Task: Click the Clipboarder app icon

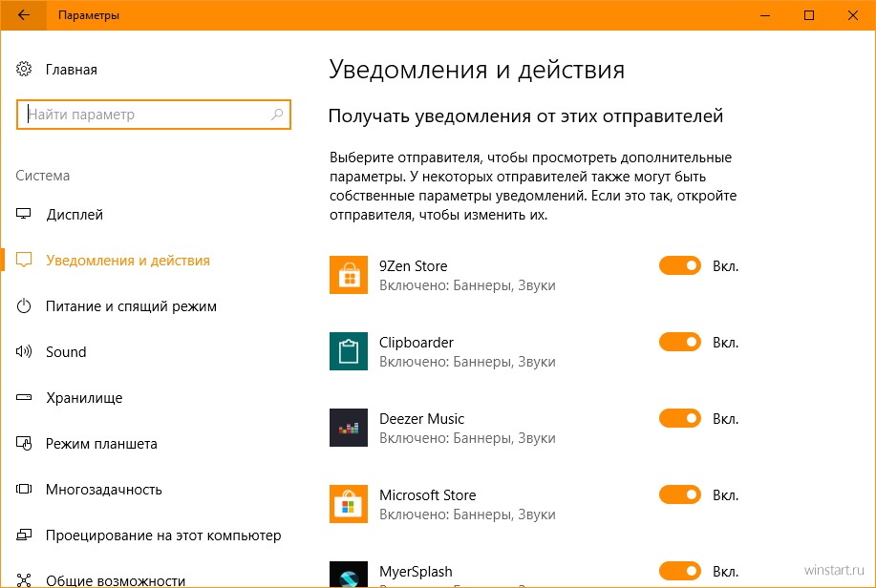Action: (349, 351)
